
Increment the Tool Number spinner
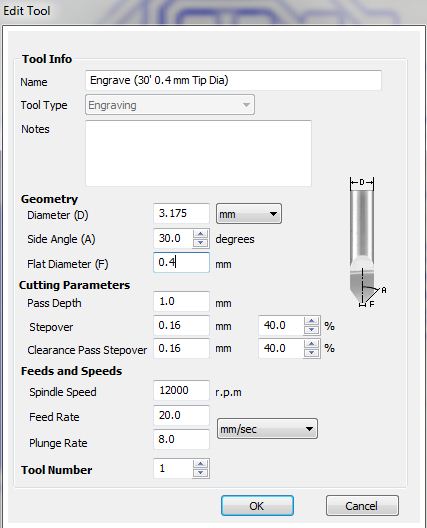[201, 464]
